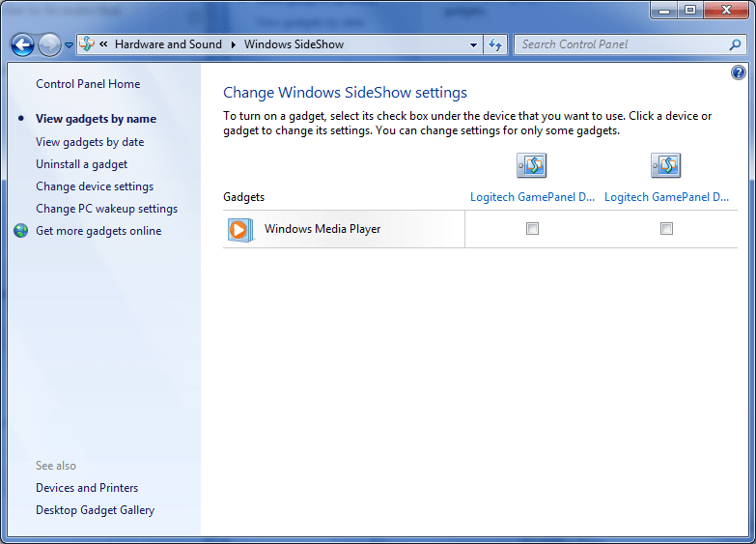The height and width of the screenshot is (544, 756).
Task: Select View gadgets by name
Action: 96,119
